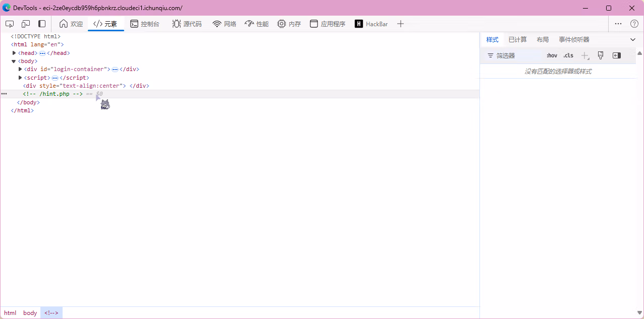
Task: Click the Edge icon in title bar
Action: point(7,8)
